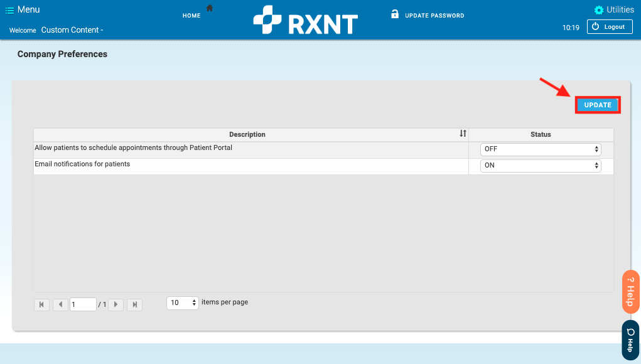Open UPDATE PASSWORD link
The image size is (641, 364).
tap(434, 16)
